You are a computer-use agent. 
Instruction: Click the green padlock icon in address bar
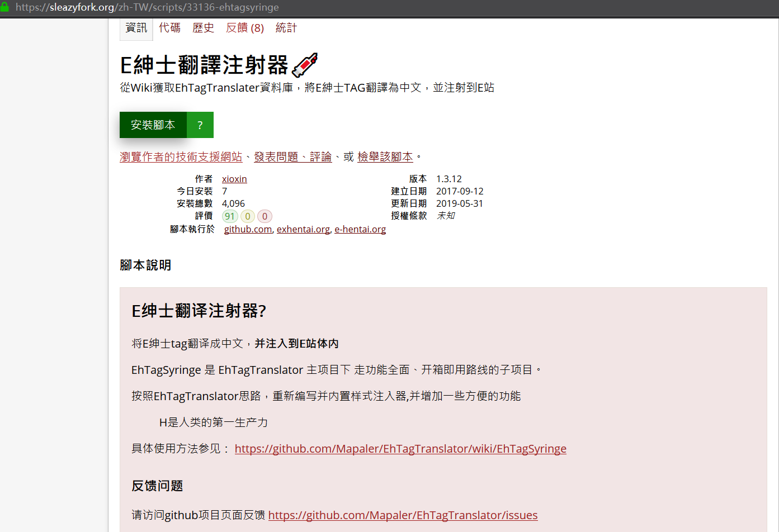point(4,7)
